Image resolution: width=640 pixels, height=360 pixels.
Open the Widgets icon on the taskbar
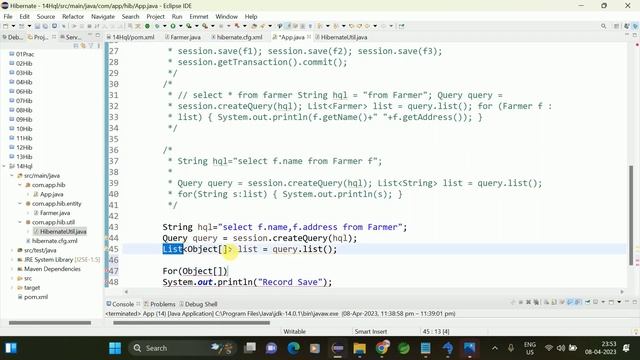(x=11, y=348)
